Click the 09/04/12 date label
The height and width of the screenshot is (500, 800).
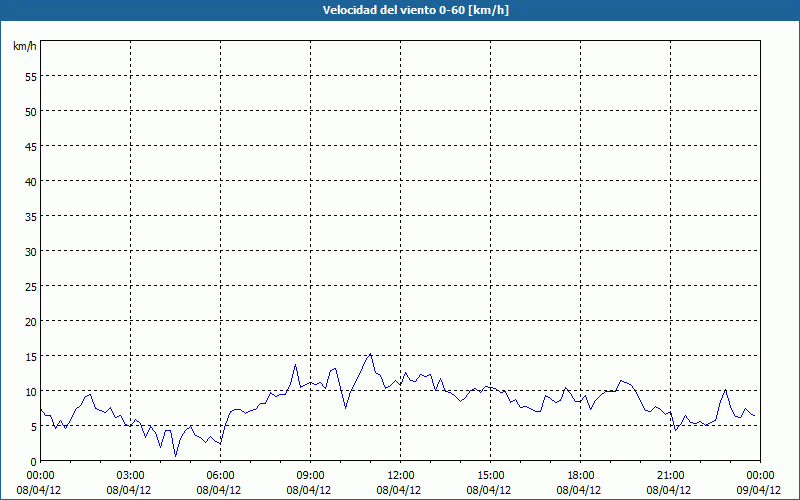click(x=759, y=490)
